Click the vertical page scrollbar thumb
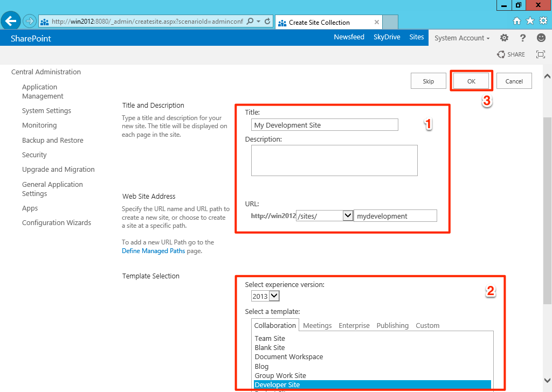 [548, 210]
